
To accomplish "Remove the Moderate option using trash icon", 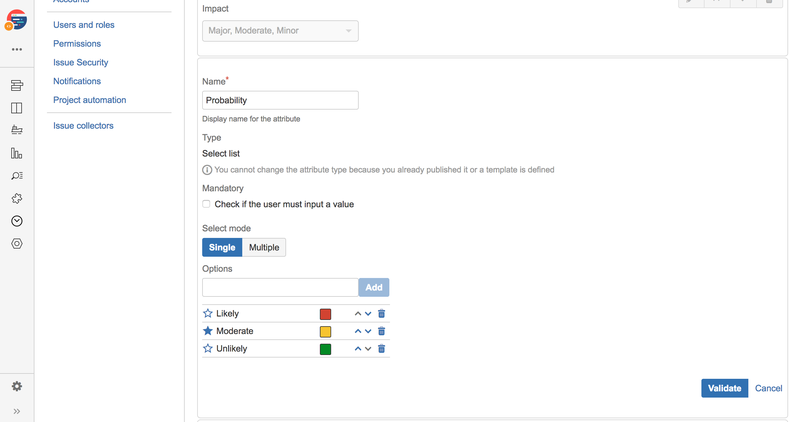I will pyautogui.click(x=381, y=331).
